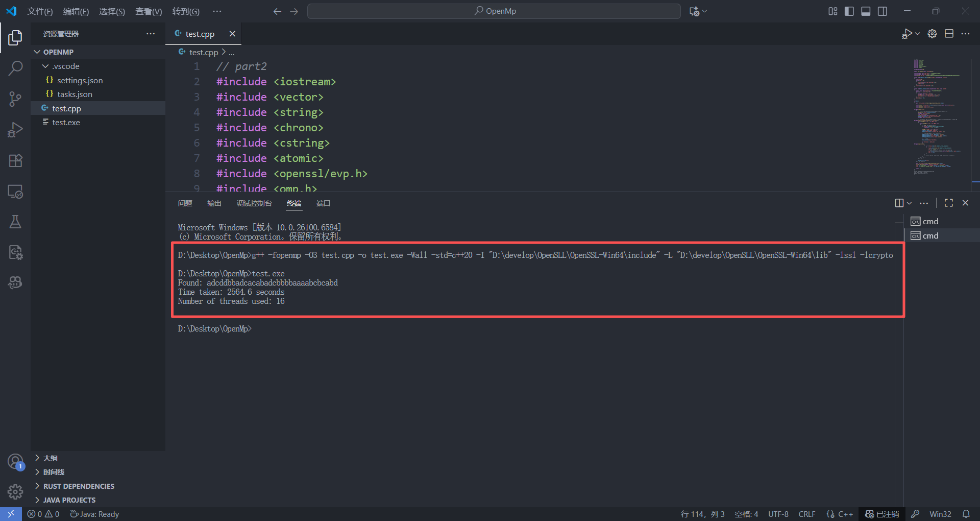This screenshot has width=980, height=521.
Task: Click the customize layout icon
Action: click(833, 11)
